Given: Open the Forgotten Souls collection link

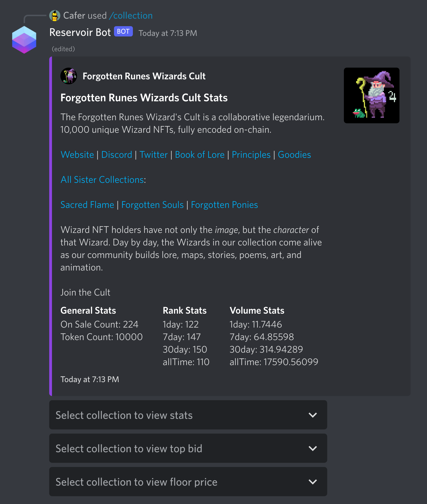Looking at the screenshot, I should [x=153, y=205].
